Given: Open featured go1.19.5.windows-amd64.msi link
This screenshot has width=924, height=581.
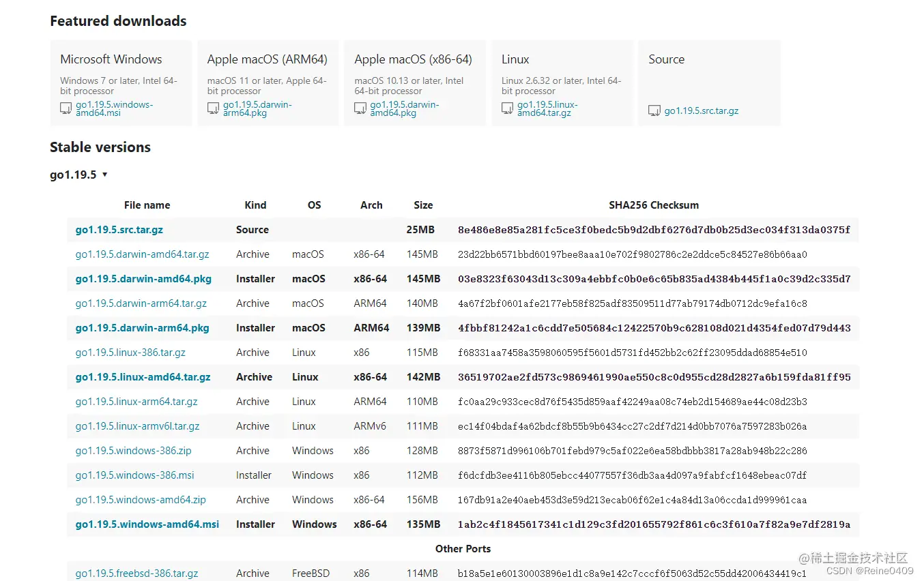Looking at the screenshot, I should pos(115,108).
